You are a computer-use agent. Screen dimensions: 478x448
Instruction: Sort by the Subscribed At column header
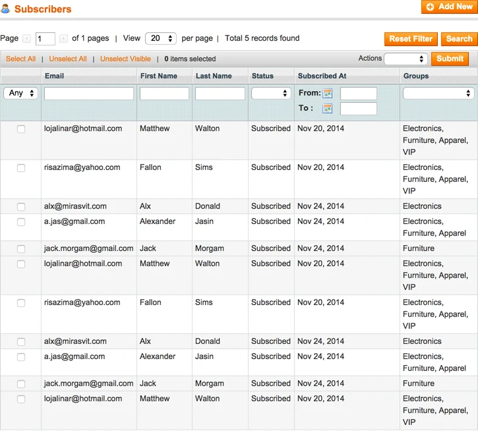pos(322,76)
